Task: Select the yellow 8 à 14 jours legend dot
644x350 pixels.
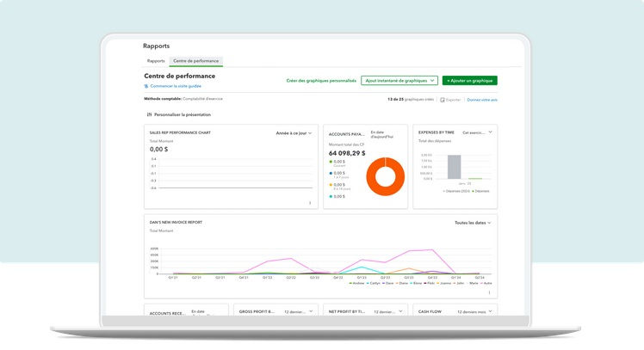Action: [331, 185]
